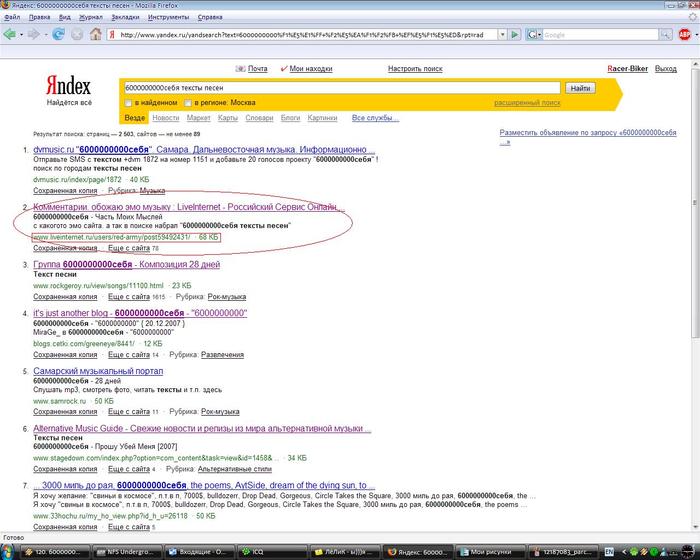
Task: Open Мои рисунки taskbar window
Action: (x=491, y=552)
